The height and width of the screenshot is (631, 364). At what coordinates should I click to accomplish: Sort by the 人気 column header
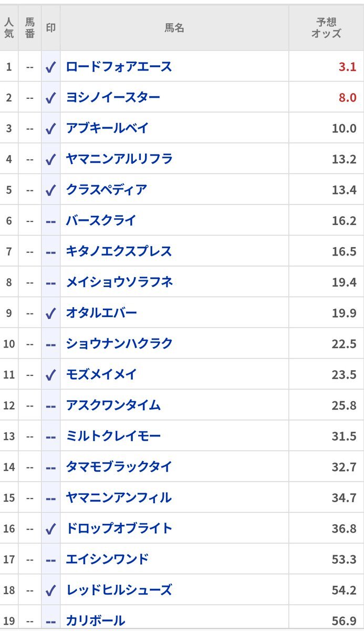(x=9, y=28)
